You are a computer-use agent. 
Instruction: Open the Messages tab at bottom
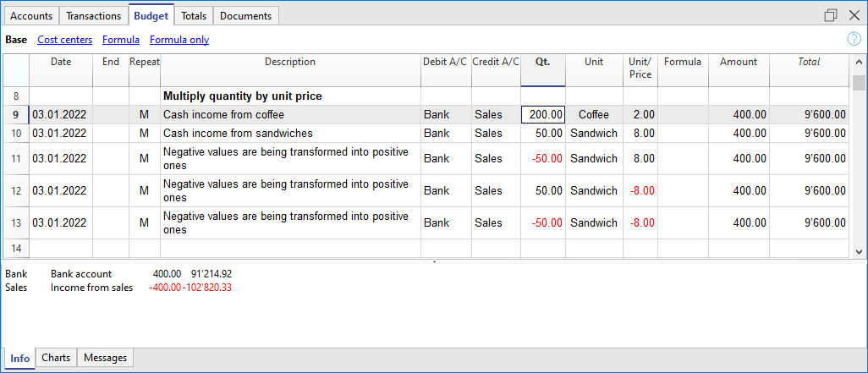pos(105,358)
